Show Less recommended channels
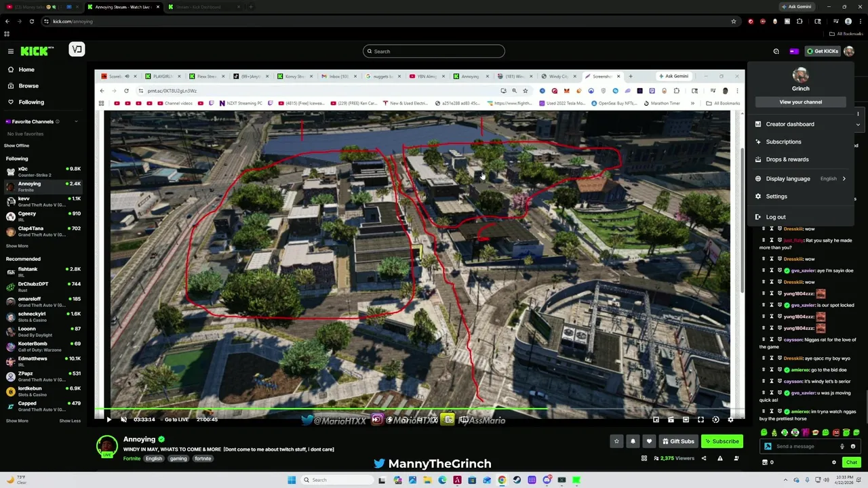The height and width of the screenshot is (488, 868). (x=70, y=421)
